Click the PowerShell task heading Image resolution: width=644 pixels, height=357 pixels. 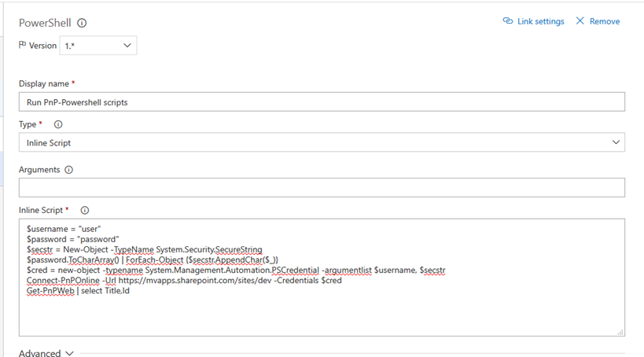[45, 23]
